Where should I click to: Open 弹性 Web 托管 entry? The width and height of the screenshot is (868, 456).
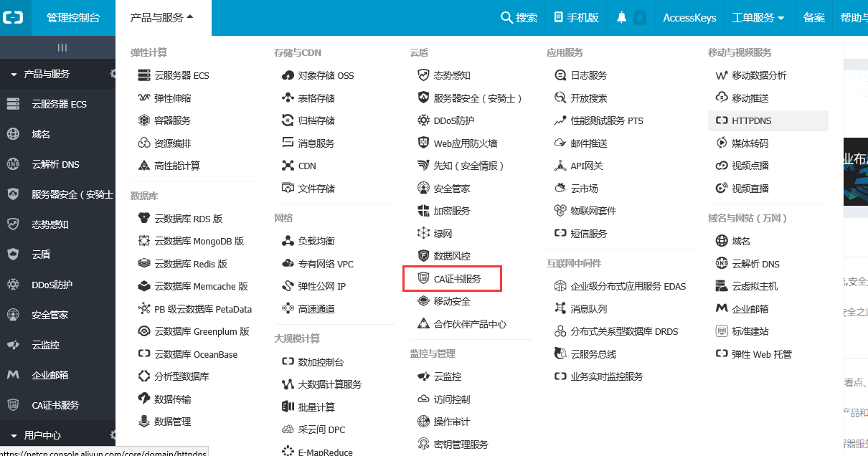tap(762, 354)
